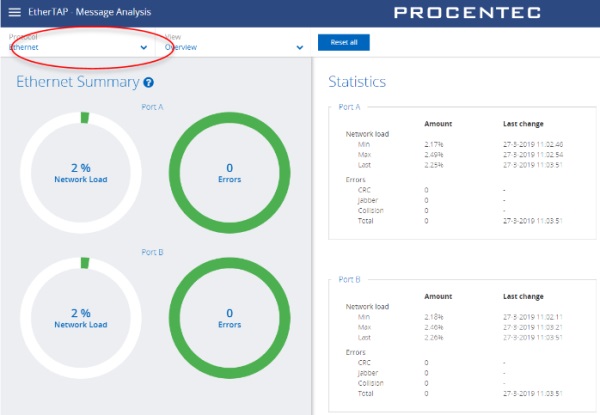Click the Statistics heading
Image resolution: width=600 pixels, height=415 pixels.
click(x=357, y=82)
